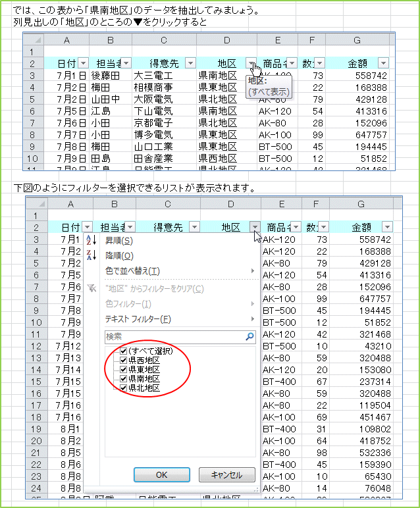The height and width of the screenshot is (508, 420).
Task: Open 商品名 filter dropdown in upper table
Action: click(292, 63)
